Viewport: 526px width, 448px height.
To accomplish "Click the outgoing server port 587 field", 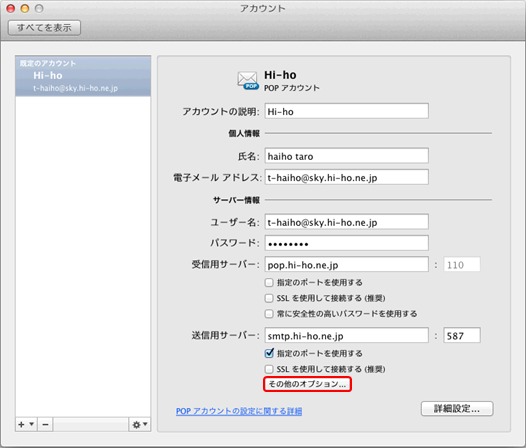I will pyautogui.click(x=462, y=336).
